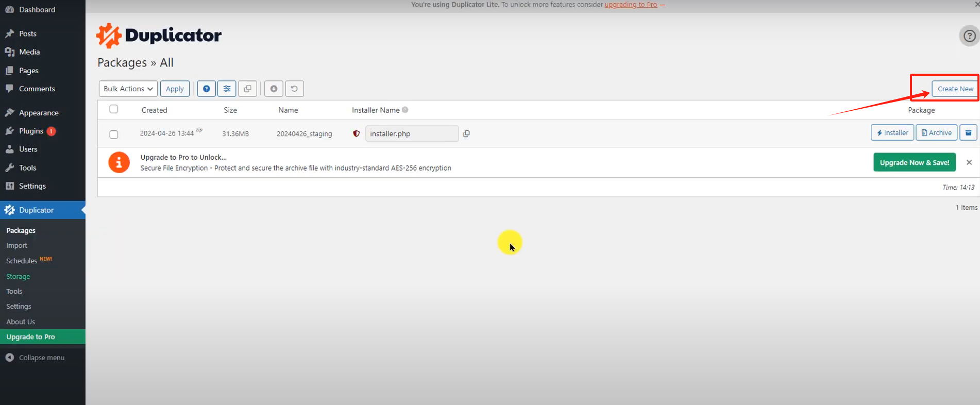
Task: Click the upgrading to Pro link
Action: 631,5
